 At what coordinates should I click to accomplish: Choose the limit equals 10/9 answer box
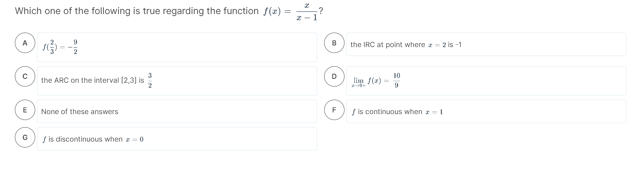[x=486, y=81]
